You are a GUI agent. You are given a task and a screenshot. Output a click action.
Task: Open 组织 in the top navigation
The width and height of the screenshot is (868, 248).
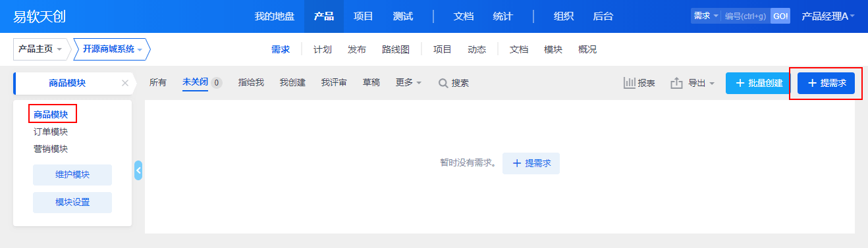564,16
